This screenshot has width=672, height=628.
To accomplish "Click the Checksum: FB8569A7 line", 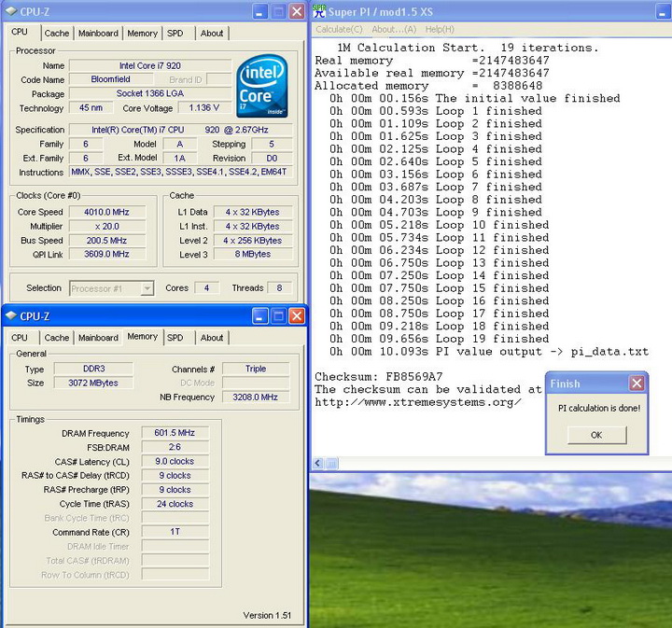I will [x=378, y=377].
